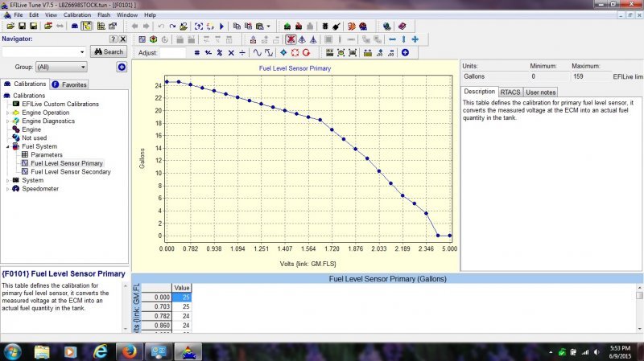
Task: Click the blue plus icon beside Group
Action: (x=122, y=67)
